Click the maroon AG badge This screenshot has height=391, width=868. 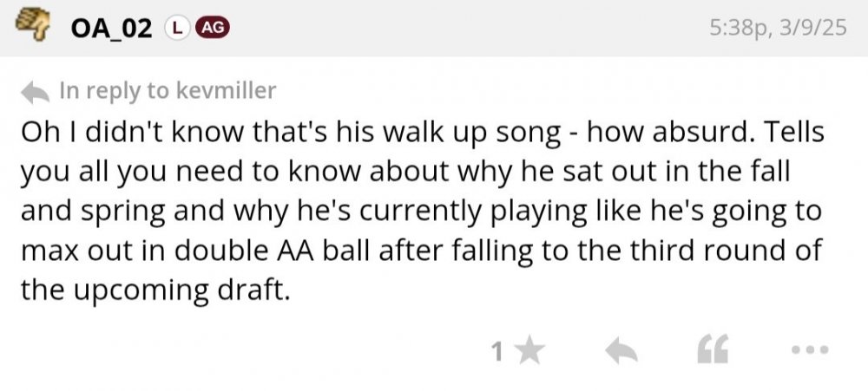click(213, 28)
